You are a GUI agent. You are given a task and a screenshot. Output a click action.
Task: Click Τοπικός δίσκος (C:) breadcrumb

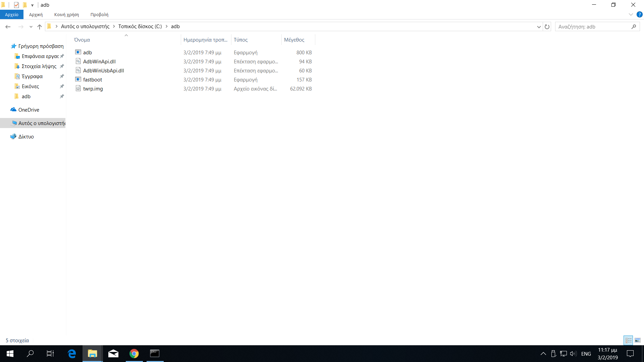click(140, 26)
